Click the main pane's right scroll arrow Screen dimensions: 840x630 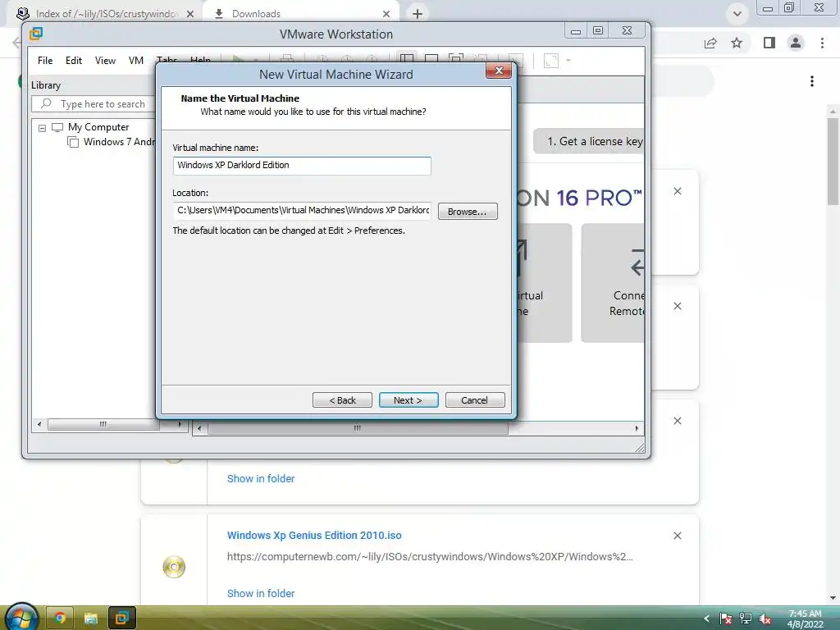pyautogui.click(x=637, y=428)
